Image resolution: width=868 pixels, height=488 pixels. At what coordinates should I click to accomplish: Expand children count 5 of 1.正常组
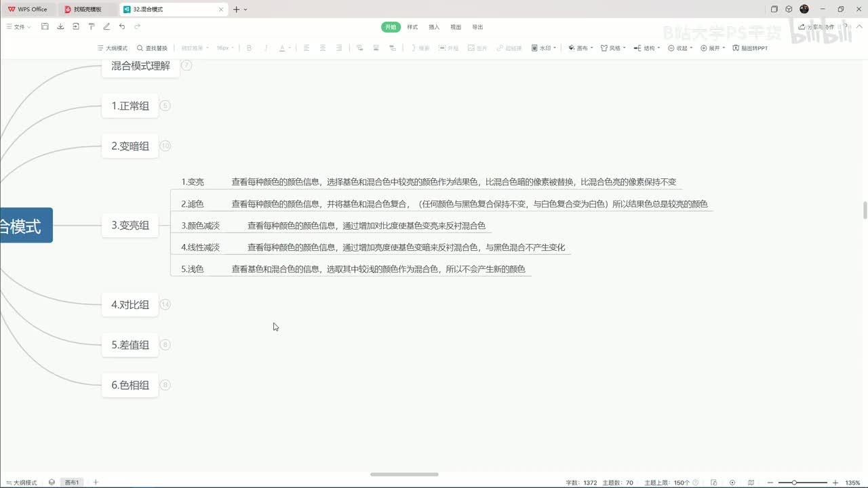(165, 106)
